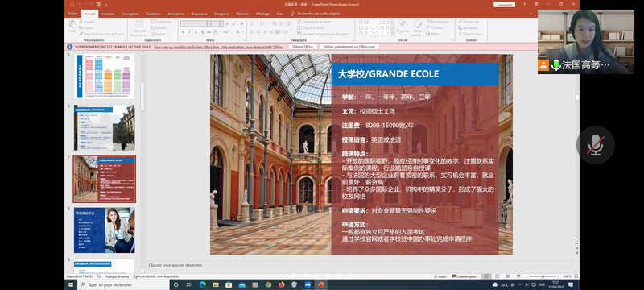Click the Obtenir Office button

(x=303, y=47)
